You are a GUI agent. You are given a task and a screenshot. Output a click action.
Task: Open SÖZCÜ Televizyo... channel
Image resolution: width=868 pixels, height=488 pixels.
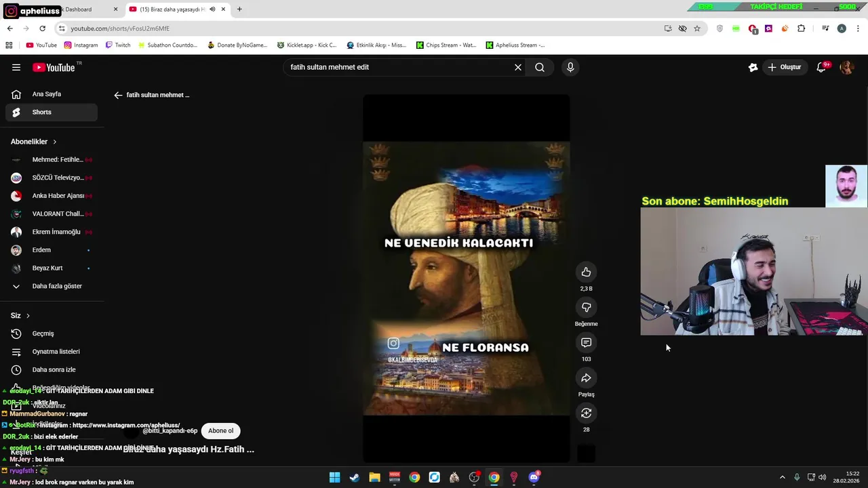click(x=52, y=178)
